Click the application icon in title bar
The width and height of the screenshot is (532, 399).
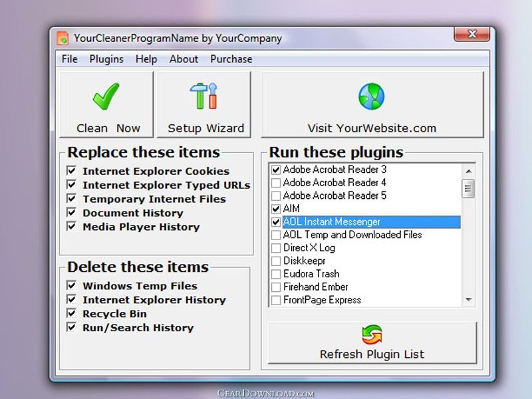[63, 38]
